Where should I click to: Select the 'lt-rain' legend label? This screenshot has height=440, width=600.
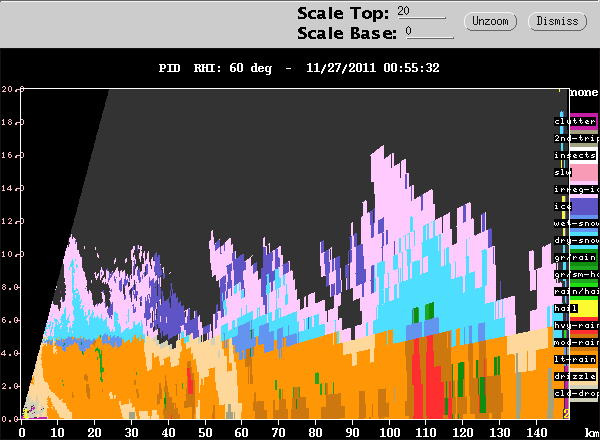575,359
